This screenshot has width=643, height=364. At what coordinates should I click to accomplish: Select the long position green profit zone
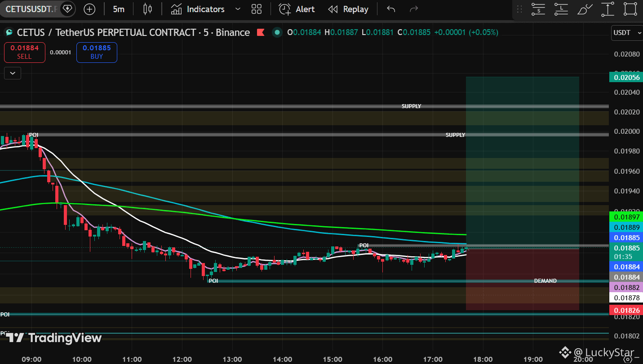click(522, 162)
